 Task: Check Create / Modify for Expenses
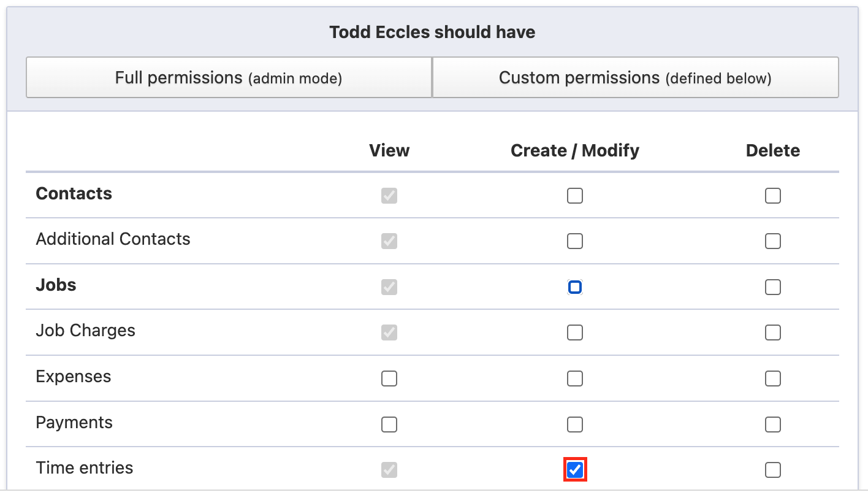575,379
